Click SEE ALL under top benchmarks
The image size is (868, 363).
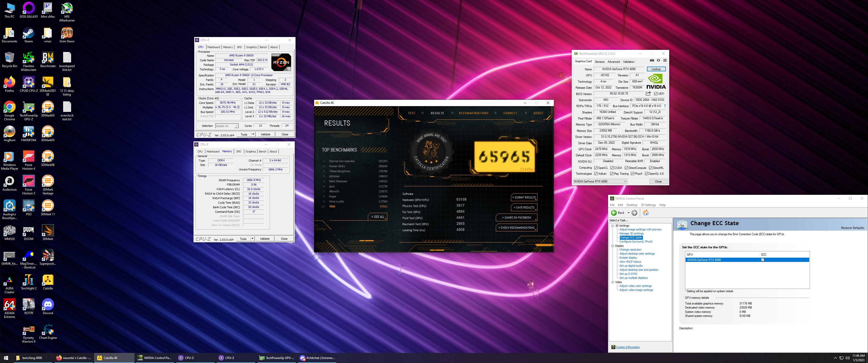pyautogui.click(x=377, y=217)
